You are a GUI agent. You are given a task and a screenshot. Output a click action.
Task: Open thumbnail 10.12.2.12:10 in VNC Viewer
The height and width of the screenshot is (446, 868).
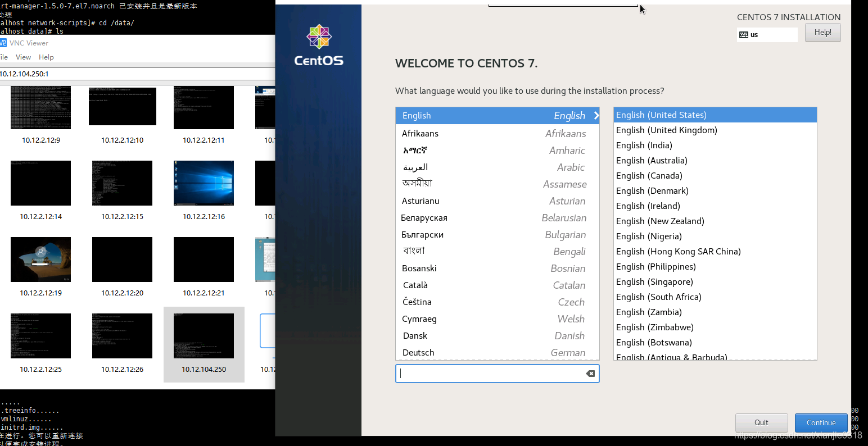[x=122, y=106]
